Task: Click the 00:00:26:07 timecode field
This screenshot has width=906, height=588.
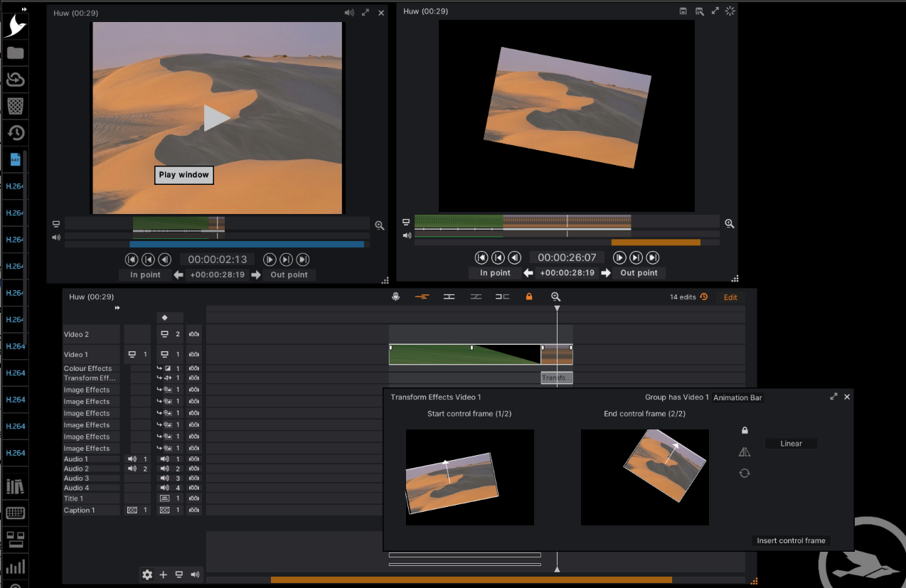Action: pyautogui.click(x=567, y=257)
